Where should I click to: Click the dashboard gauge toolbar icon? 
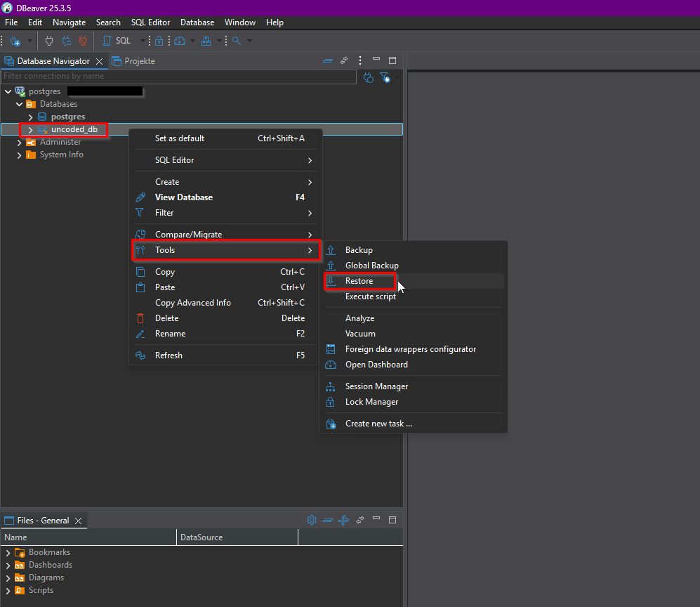click(180, 41)
